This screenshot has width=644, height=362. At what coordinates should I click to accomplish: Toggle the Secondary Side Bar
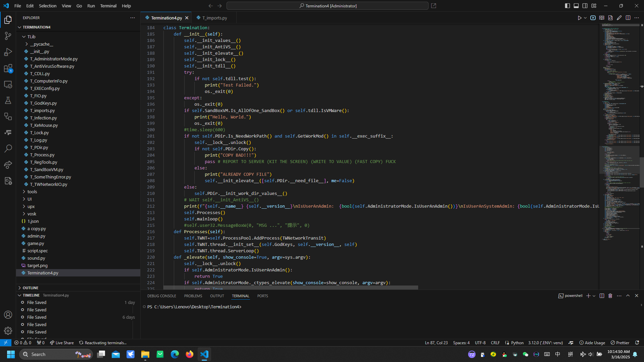585,6
